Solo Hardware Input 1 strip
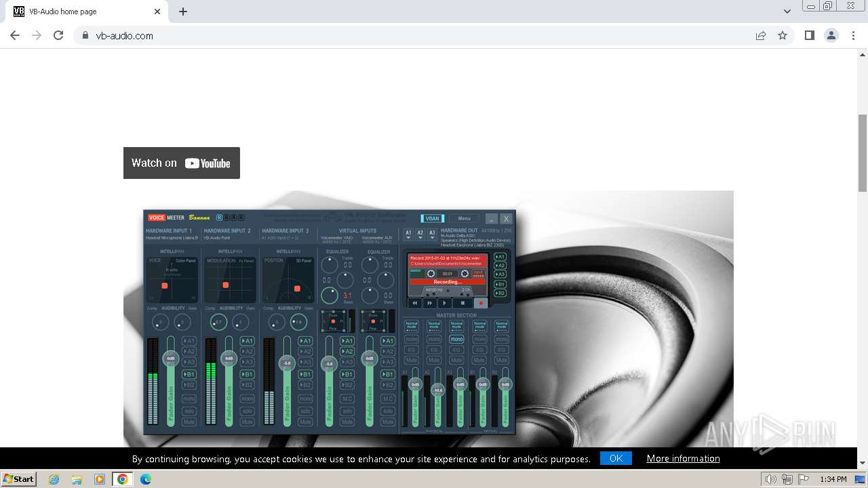868x488 pixels. [x=189, y=411]
